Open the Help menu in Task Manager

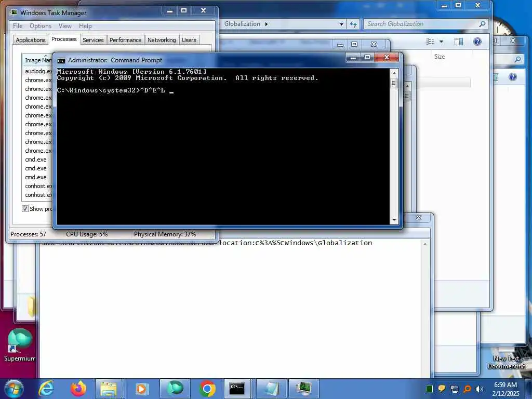[85, 26]
